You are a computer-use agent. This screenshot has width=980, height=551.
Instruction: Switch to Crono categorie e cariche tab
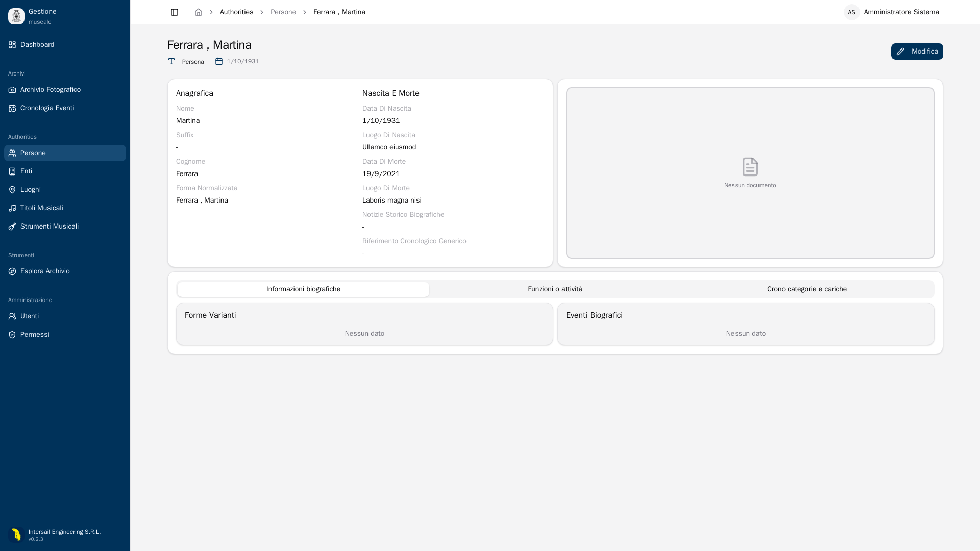pyautogui.click(x=806, y=289)
